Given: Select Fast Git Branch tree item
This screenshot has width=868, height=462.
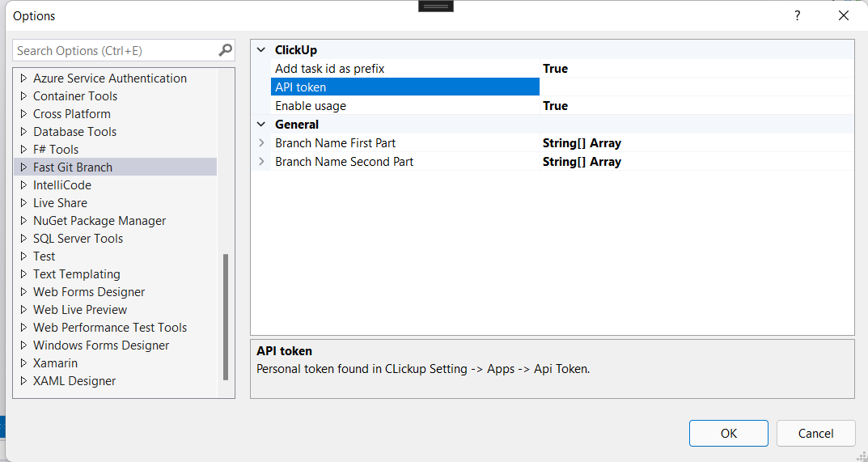Looking at the screenshot, I should [x=73, y=167].
